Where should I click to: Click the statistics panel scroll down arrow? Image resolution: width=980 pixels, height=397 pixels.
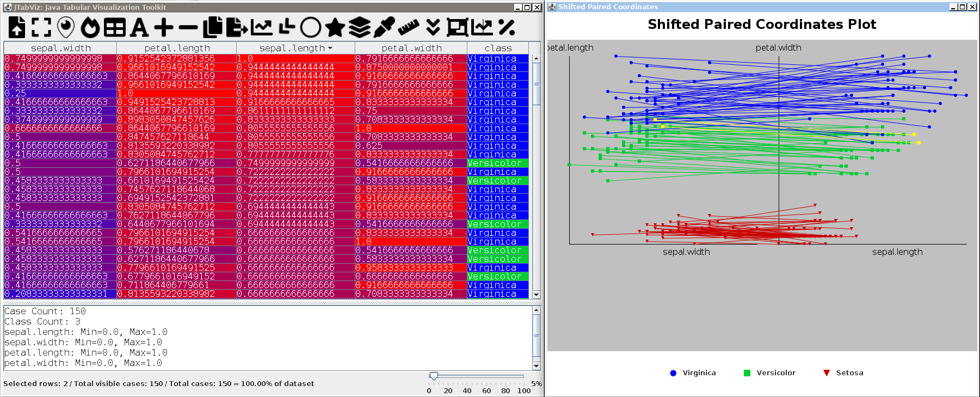[537, 366]
